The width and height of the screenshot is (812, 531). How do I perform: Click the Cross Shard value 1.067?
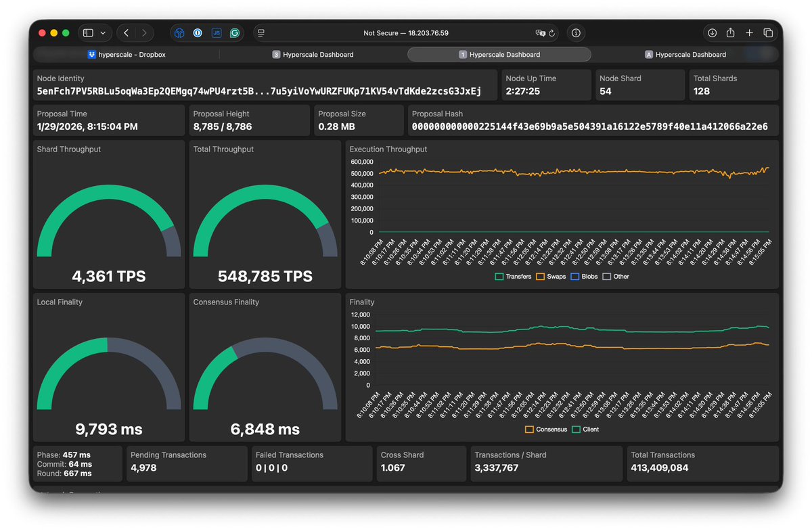(x=394, y=467)
